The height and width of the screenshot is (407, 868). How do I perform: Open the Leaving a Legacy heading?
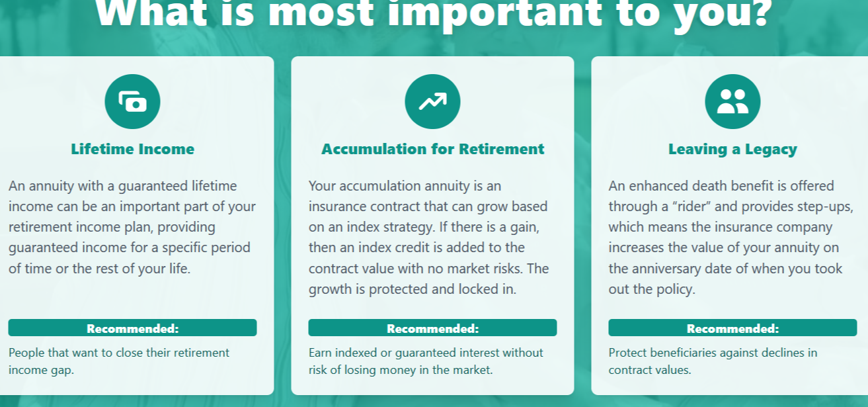[x=732, y=149]
